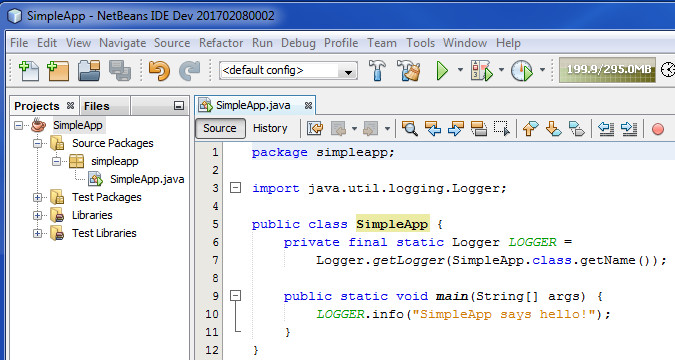Click line number 6 in gutter
The width and height of the screenshot is (675, 360).
pyautogui.click(x=215, y=242)
